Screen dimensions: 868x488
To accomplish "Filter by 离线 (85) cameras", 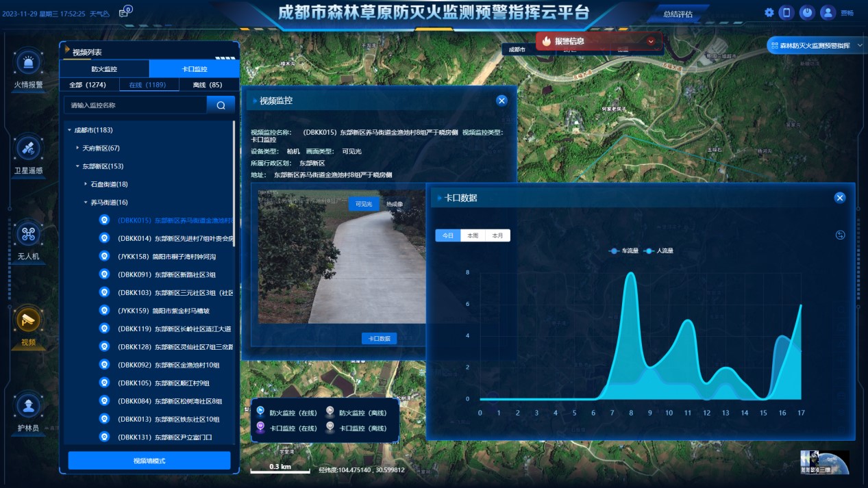I will coord(208,85).
